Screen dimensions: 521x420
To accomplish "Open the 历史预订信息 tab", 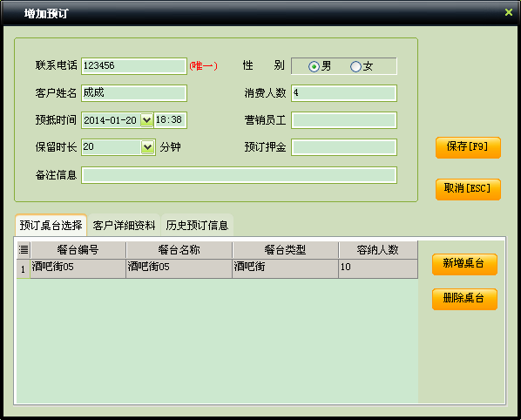I will coord(197,226).
